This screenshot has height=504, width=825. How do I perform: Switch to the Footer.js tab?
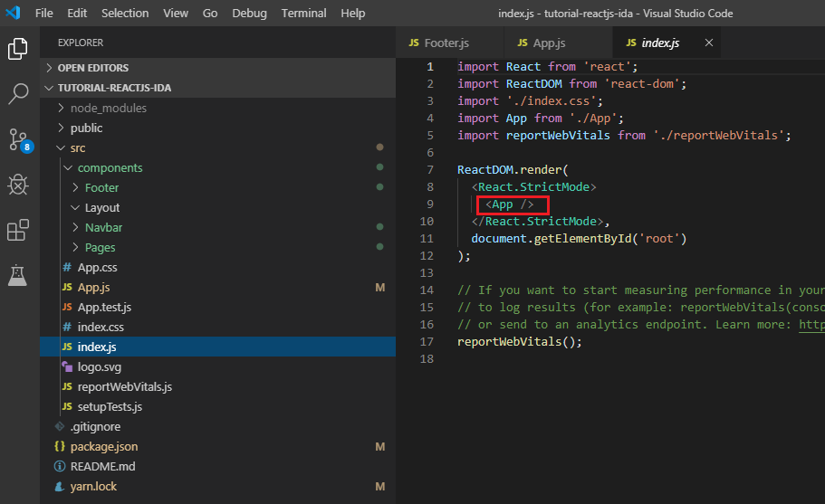click(x=450, y=43)
